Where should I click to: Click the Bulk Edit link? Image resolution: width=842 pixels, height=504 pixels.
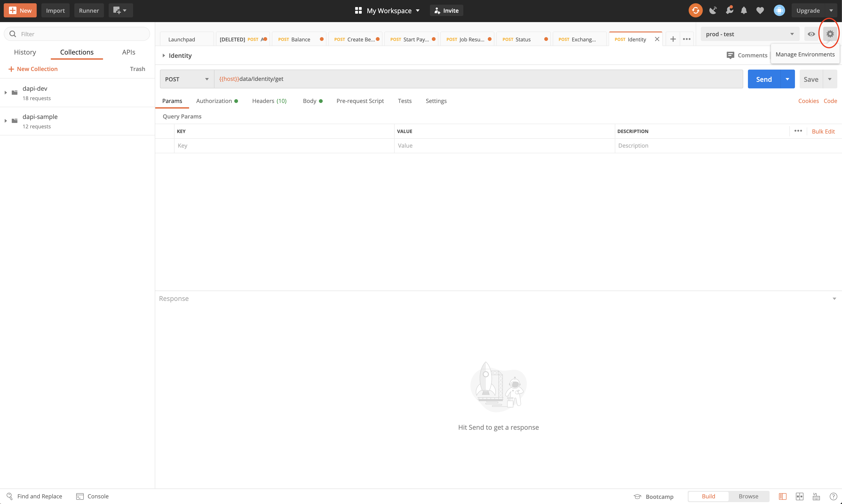pos(823,131)
